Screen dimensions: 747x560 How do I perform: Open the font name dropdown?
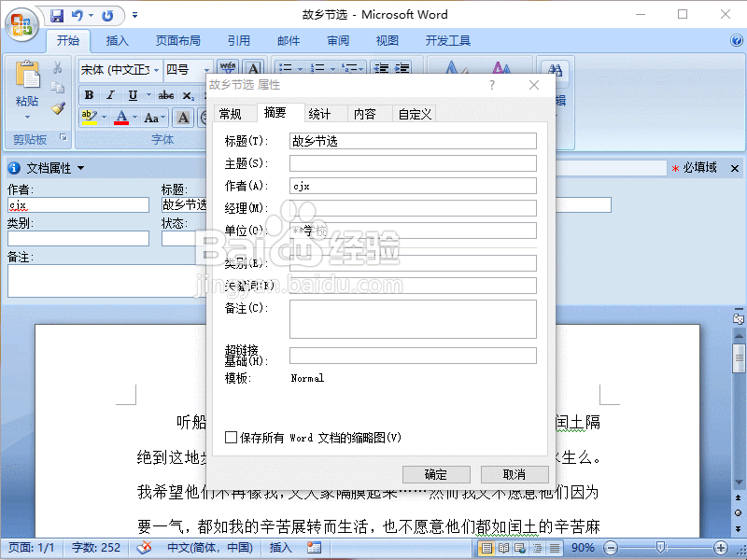[x=156, y=70]
